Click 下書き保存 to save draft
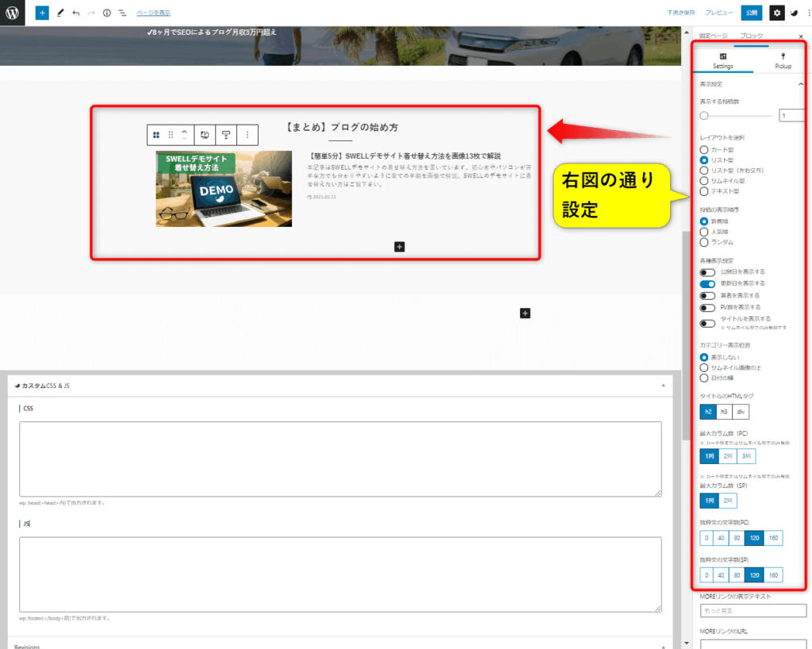 (680, 13)
